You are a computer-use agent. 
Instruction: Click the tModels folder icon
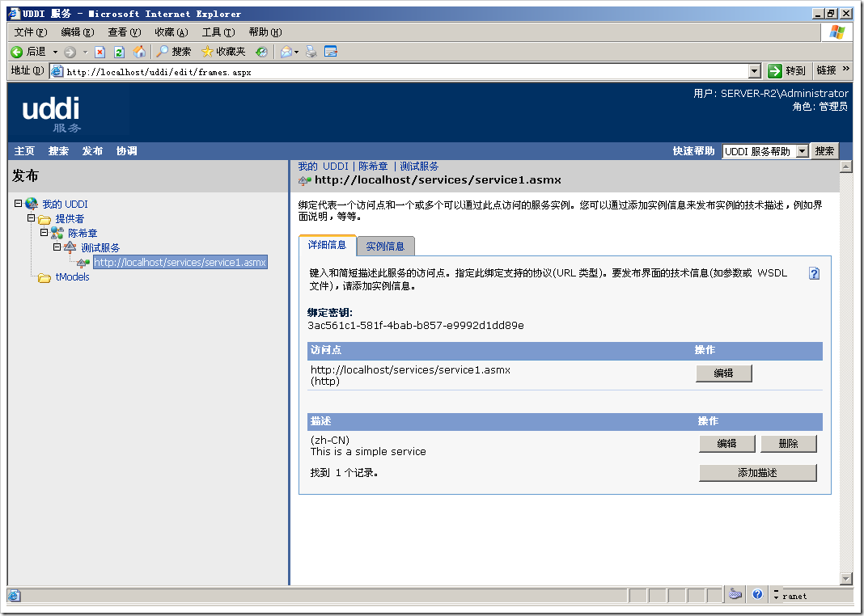[44, 277]
